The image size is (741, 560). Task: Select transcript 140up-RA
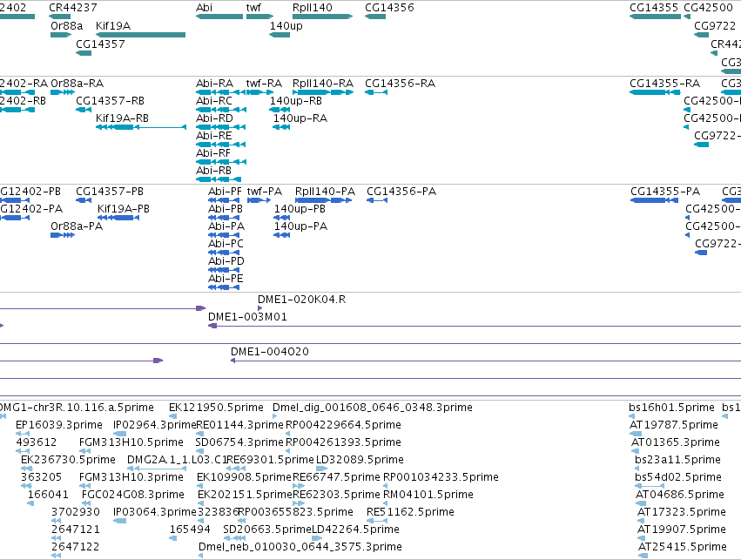[281, 127]
